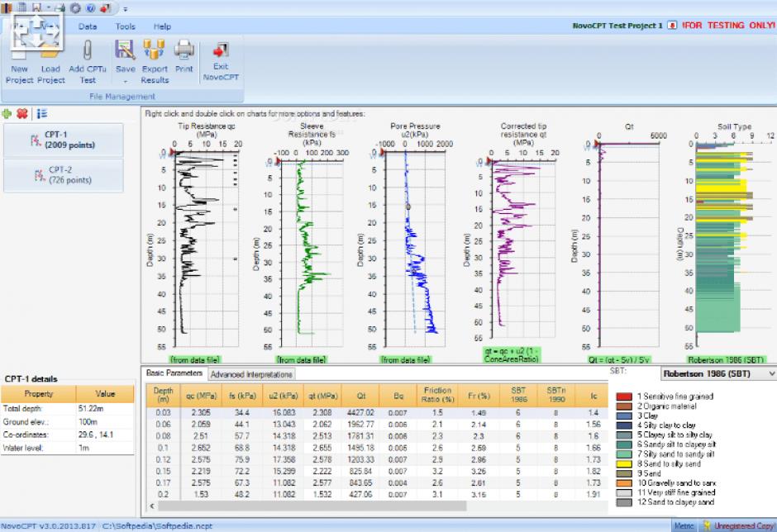This screenshot has width=777, height=532.
Task: Expand the quick access toolbar customize arrow
Action: [x=125, y=8]
